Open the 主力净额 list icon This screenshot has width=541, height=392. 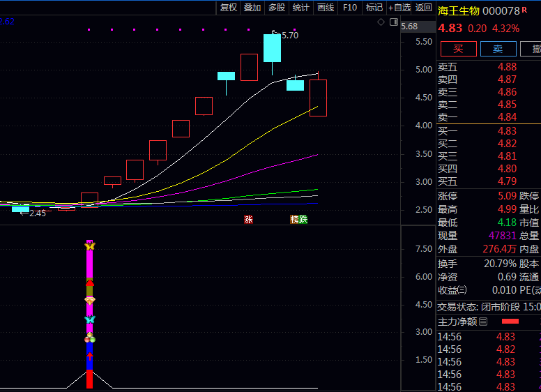click(x=483, y=322)
